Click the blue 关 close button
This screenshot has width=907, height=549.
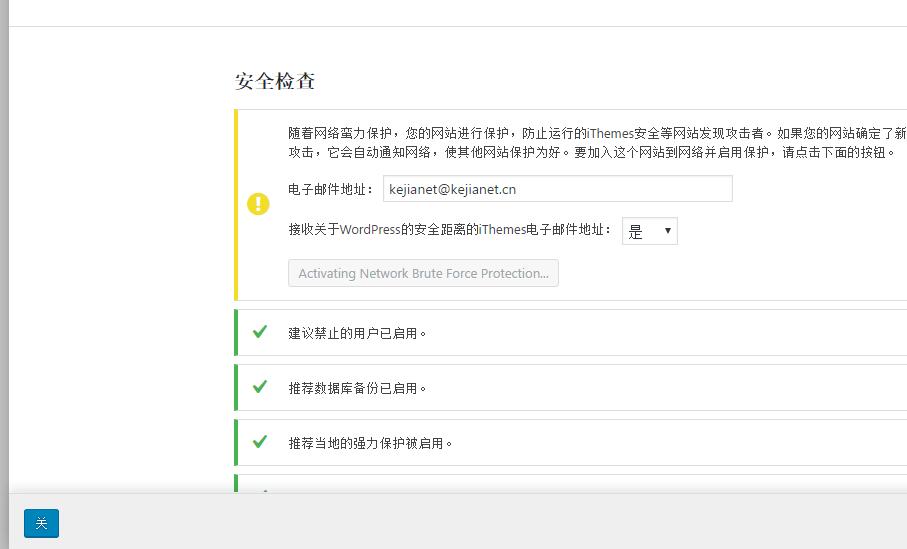point(41,523)
